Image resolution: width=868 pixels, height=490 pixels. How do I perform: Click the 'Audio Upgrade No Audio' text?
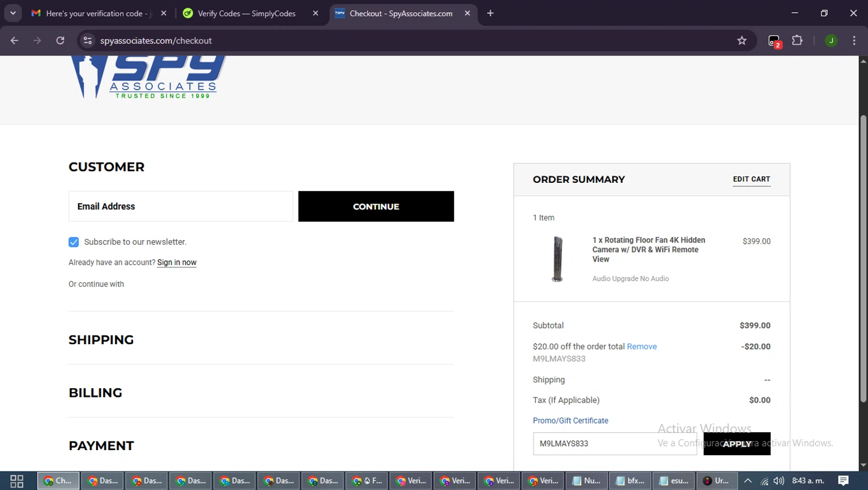point(630,279)
